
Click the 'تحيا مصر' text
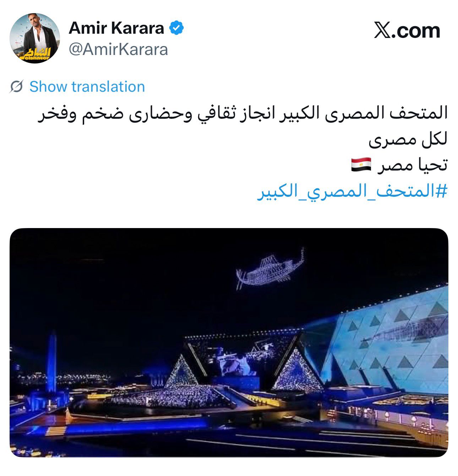(x=412, y=165)
